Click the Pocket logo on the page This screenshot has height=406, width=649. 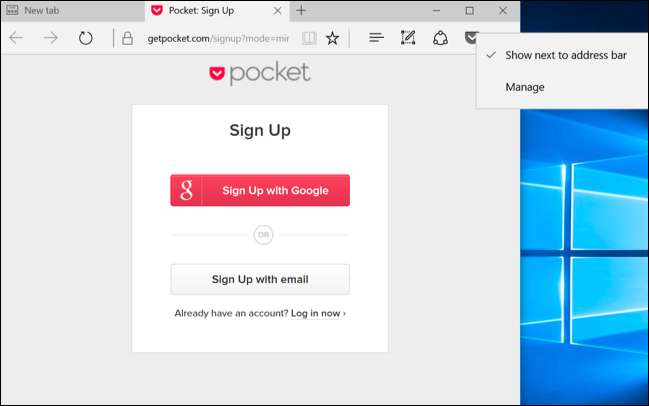pyautogui.click(x=260, y=73)
